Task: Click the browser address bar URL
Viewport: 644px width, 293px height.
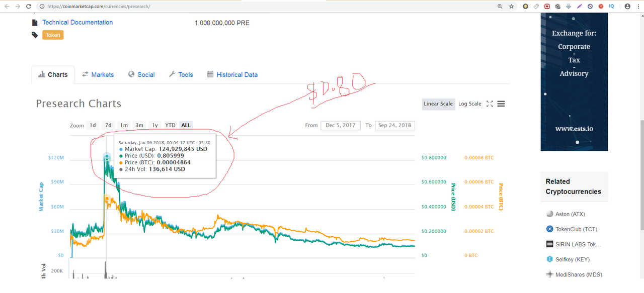Action: (x=99, y=7)
